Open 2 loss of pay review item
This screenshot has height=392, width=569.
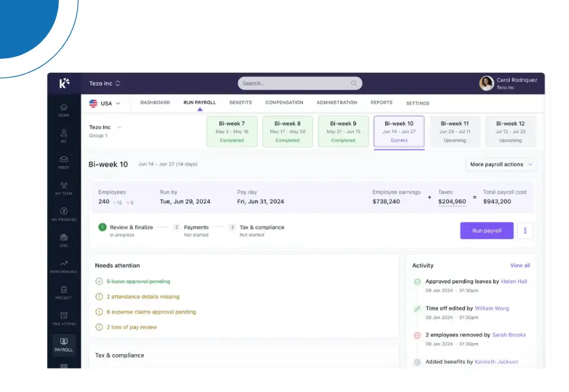click(x=131, y=327)
